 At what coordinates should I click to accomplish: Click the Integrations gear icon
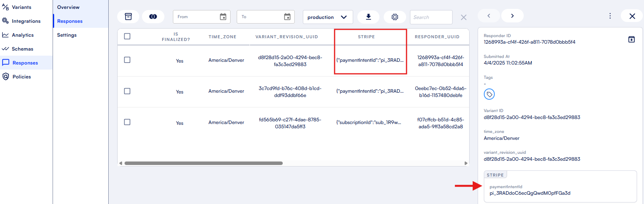(5, 21)
